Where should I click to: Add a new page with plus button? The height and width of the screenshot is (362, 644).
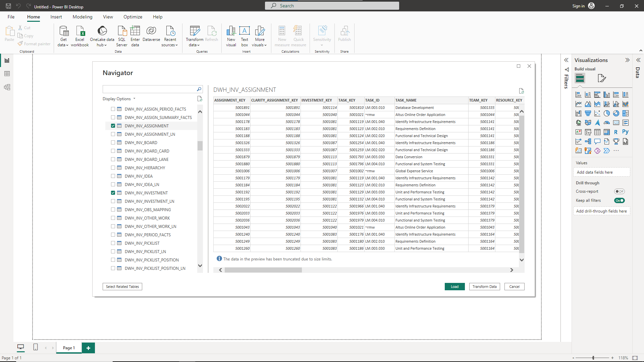[88, 348]
